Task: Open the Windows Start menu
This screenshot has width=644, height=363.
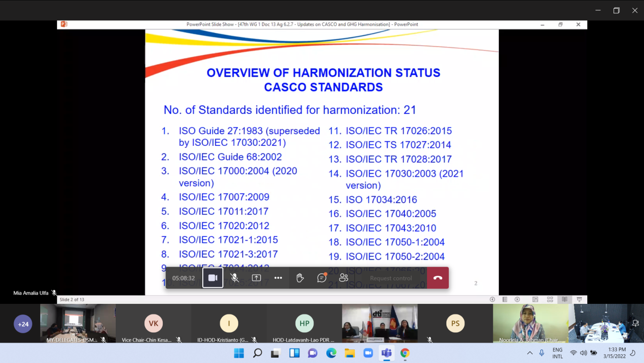Action: tap(239, 353)
